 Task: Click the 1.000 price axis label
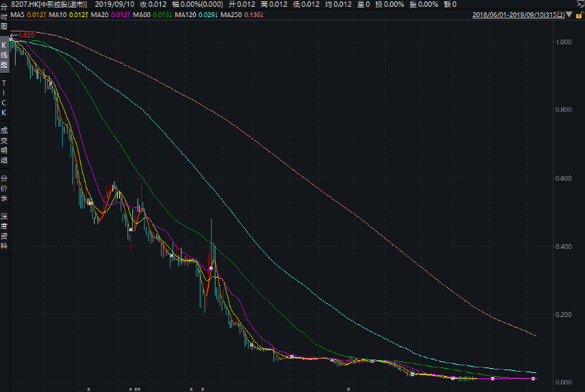coord(564,42)
